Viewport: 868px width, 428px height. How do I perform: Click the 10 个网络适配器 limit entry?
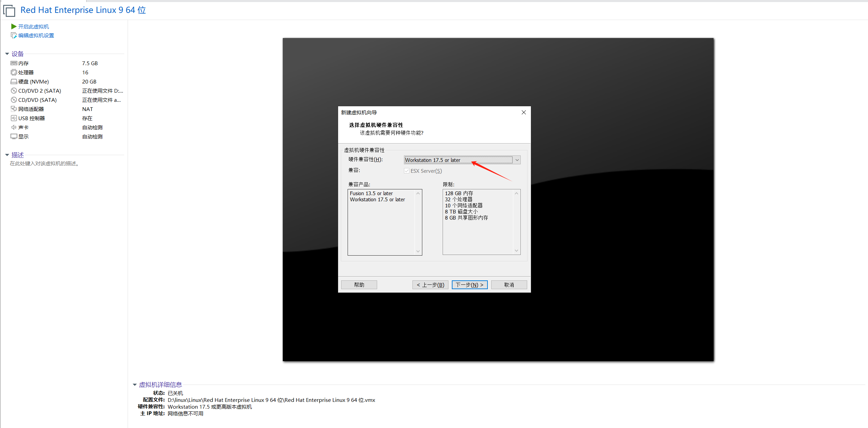(464, 206)
